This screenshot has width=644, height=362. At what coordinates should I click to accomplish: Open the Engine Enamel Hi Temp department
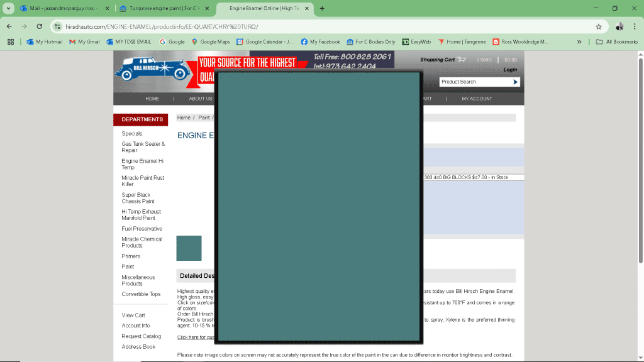[x=142, y=164]
